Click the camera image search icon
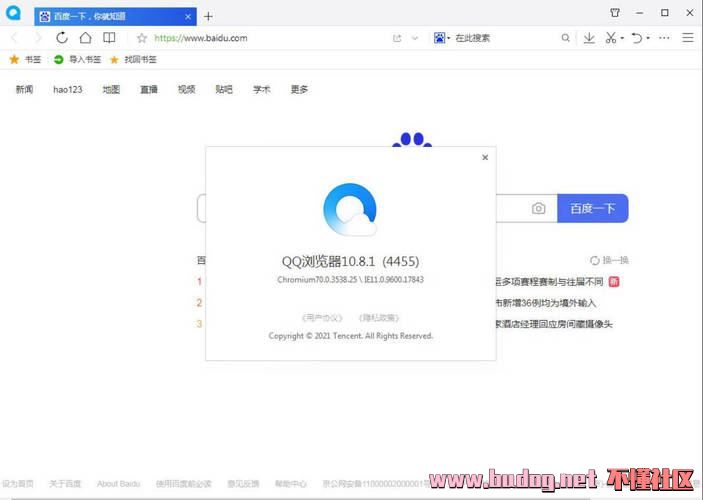This screenshot has height=500, width=703. (538, 208)
